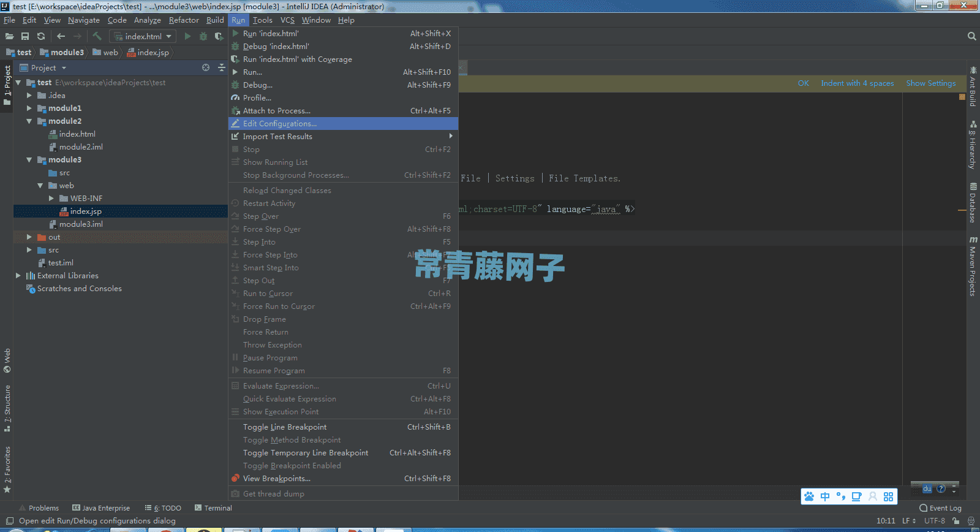Expand the out folder arrow
The image size is (980, 532).
click(x=29, y=237)
